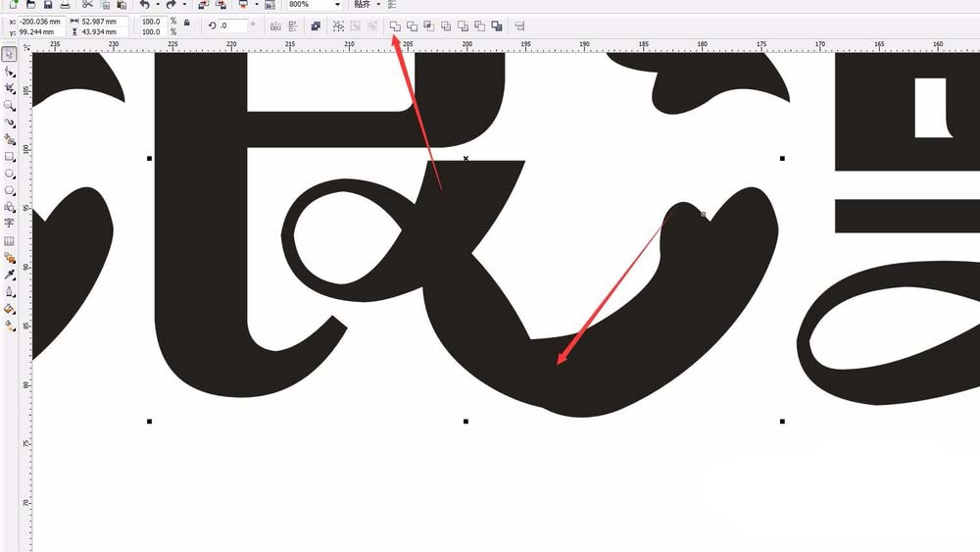Select the Crop tool
980x552 pixels.
[x=9, y=89]
